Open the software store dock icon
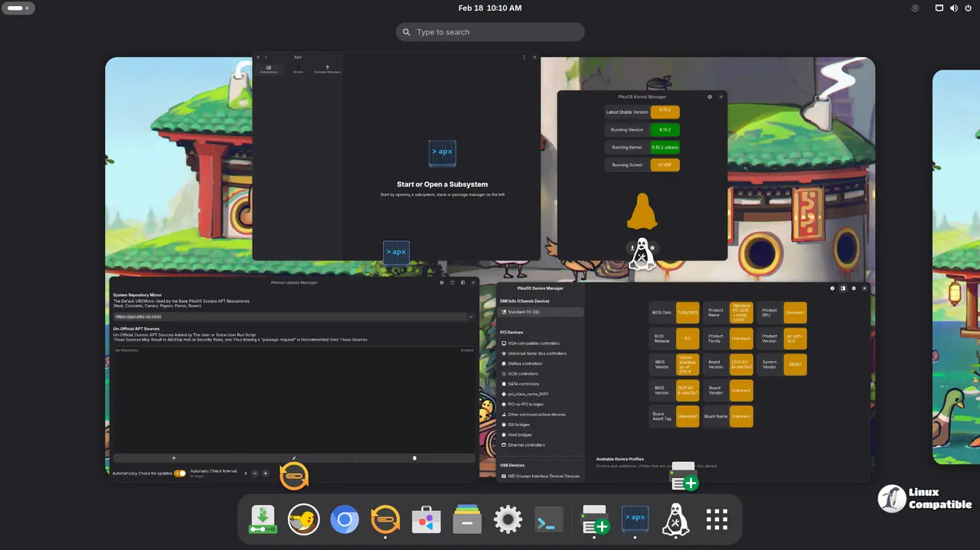 (426, 521)
